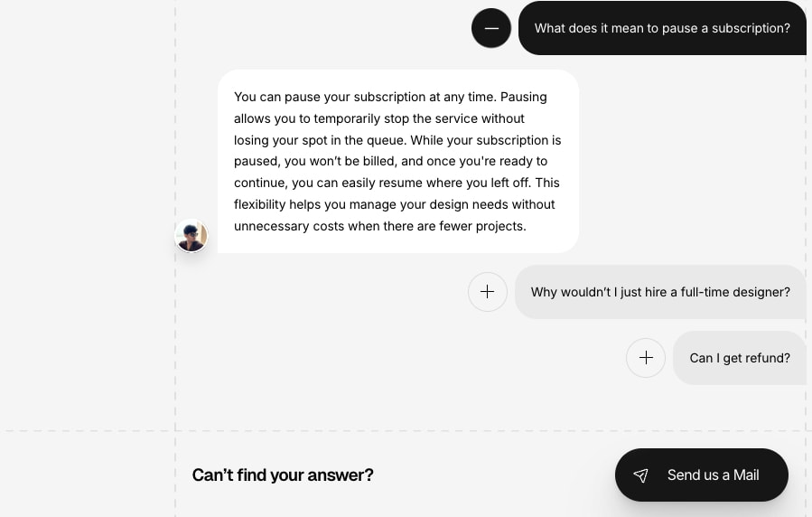Click the line starting "paused, you won't be billed"
Image resolution: width=812 pixels, height=517 pixels.
click(390, 162)
